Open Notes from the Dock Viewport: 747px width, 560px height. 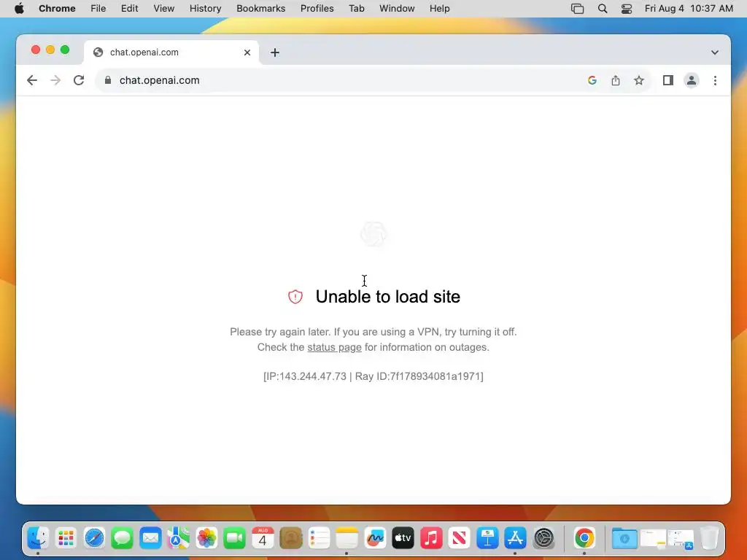point(347,538)
